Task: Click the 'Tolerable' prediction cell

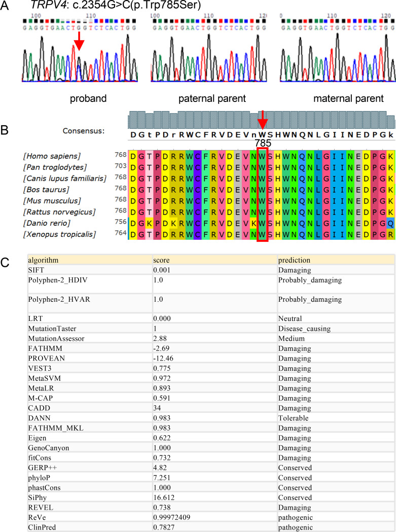Action: click(336, 418)
